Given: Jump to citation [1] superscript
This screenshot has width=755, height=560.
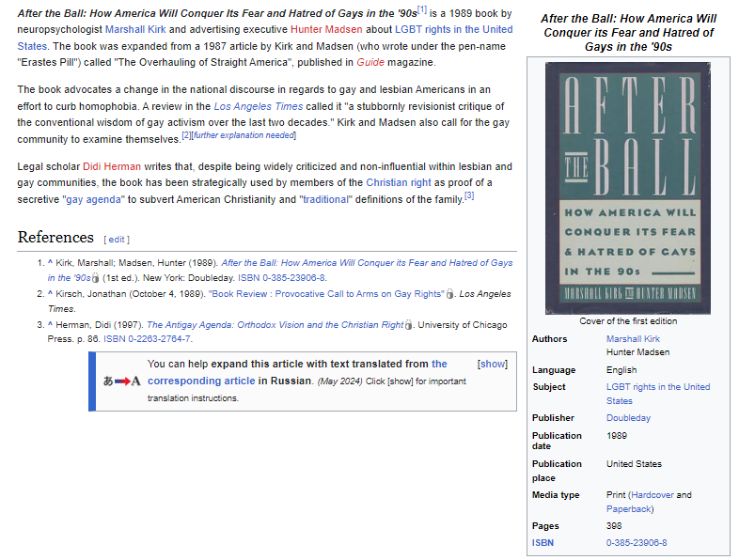Looking at the screenshot, I should (x=422, y=9).
